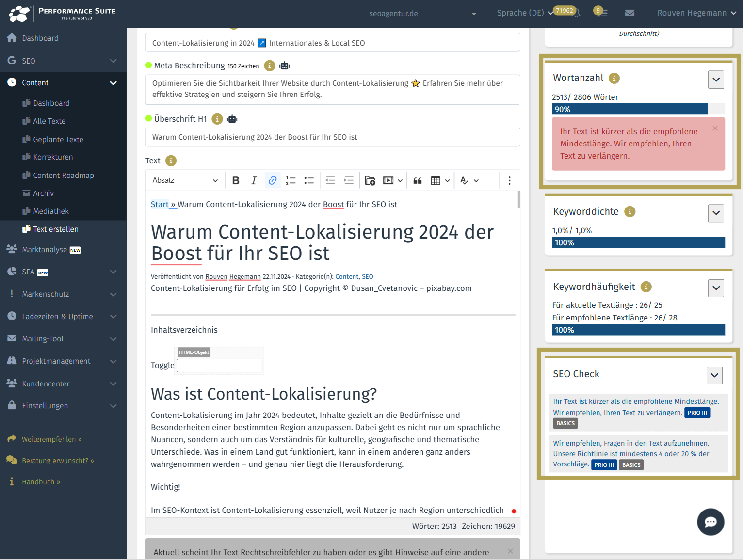Dismiss the Mindestlänge warning in Wortanzahl panel
Screen dimensions: 743x560
[x=715, y=128]
